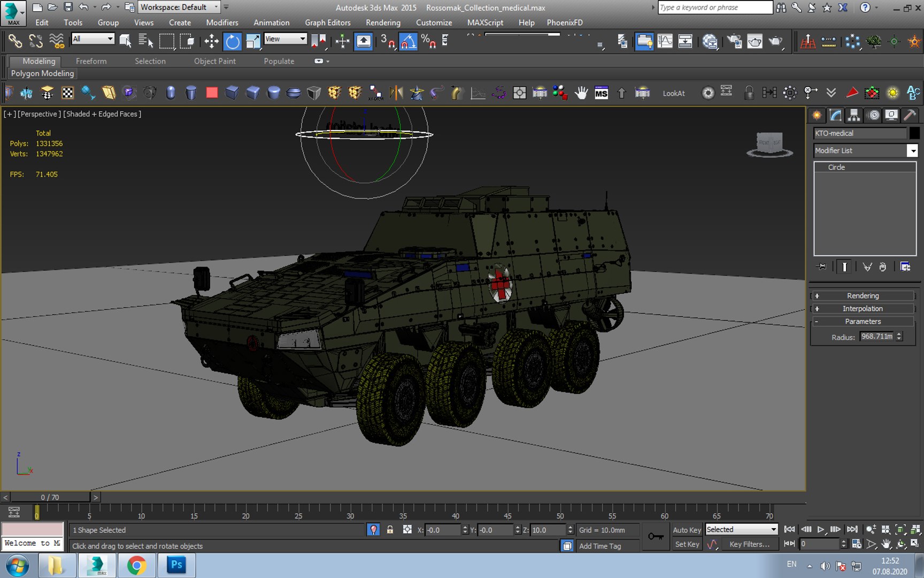Expand the Interpolation rollout

[x=863, y=308]
